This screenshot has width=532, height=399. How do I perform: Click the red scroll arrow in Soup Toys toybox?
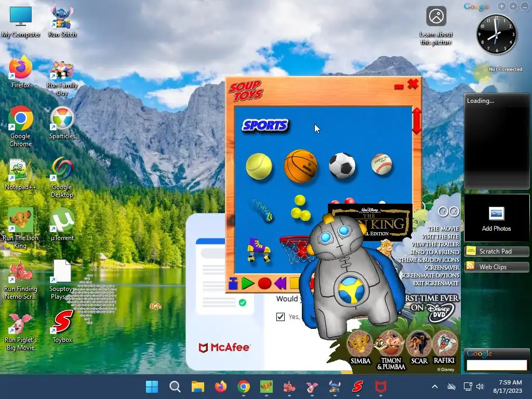(x=417, y=121)
